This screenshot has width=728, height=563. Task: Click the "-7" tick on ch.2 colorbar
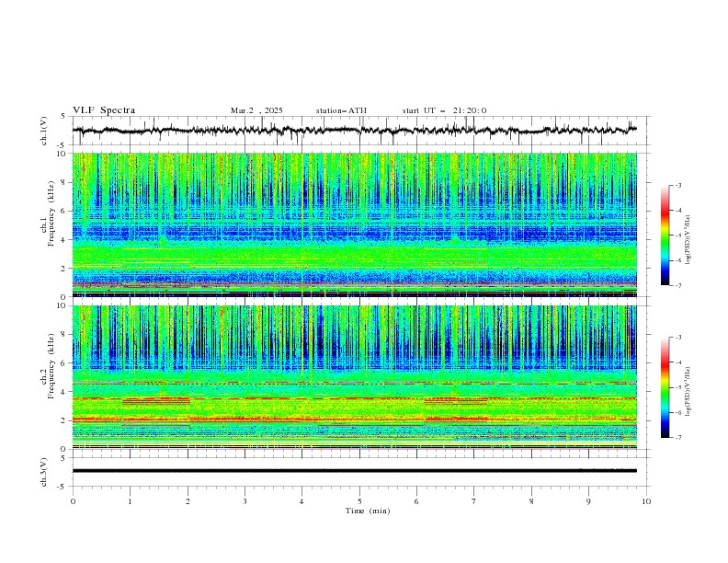pyautogui.click(x=678, y=438)
